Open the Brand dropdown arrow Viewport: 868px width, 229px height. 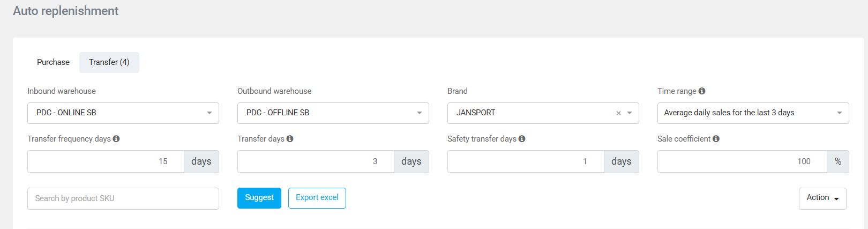point(630,113)
